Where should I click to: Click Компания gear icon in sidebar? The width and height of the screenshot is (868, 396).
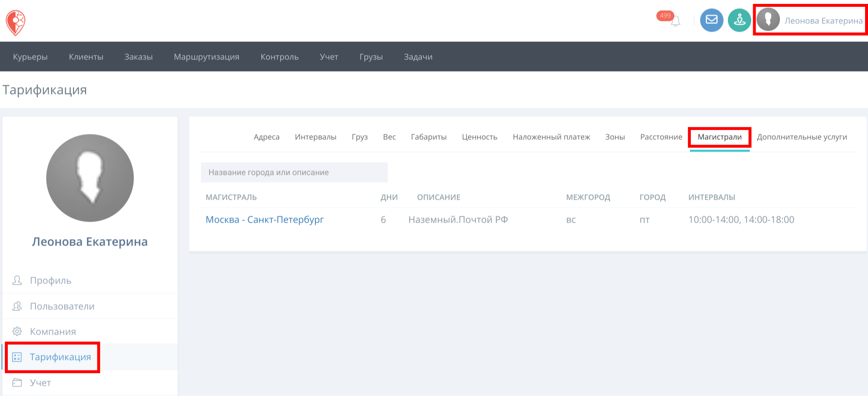tap(17, 331)
